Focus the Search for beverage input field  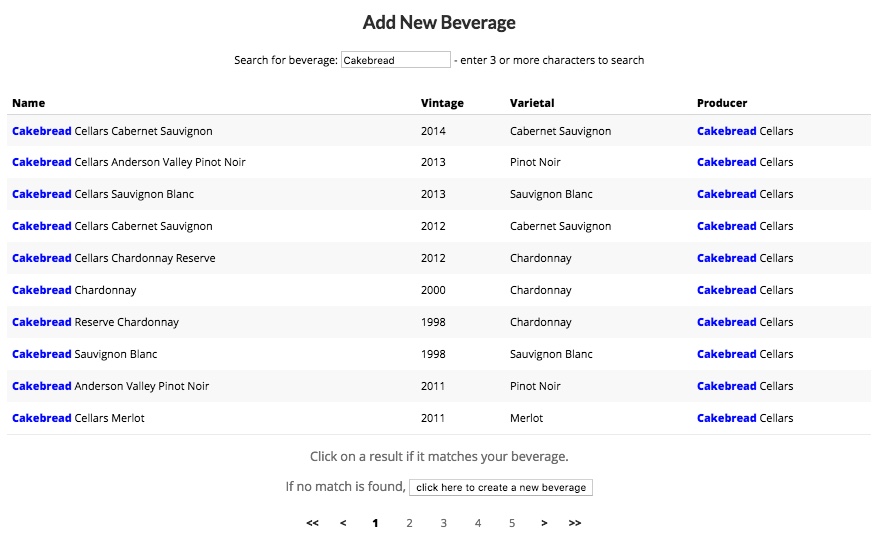(395, 60)
